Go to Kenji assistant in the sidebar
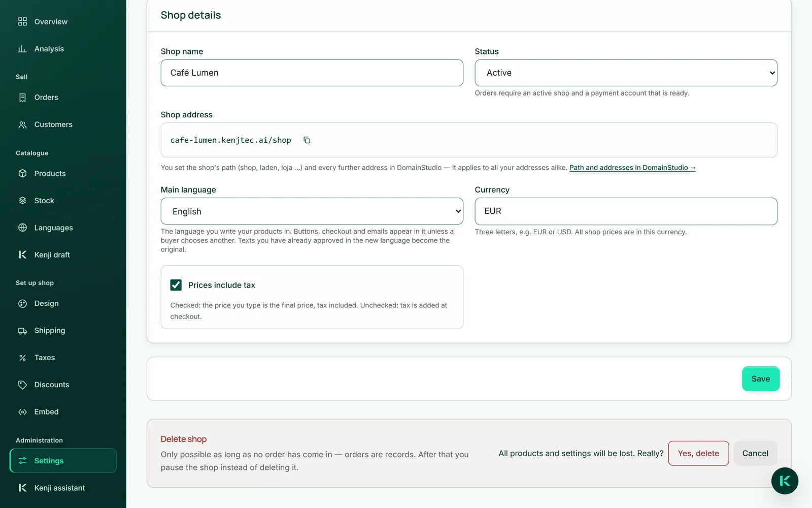 [63, 488]
